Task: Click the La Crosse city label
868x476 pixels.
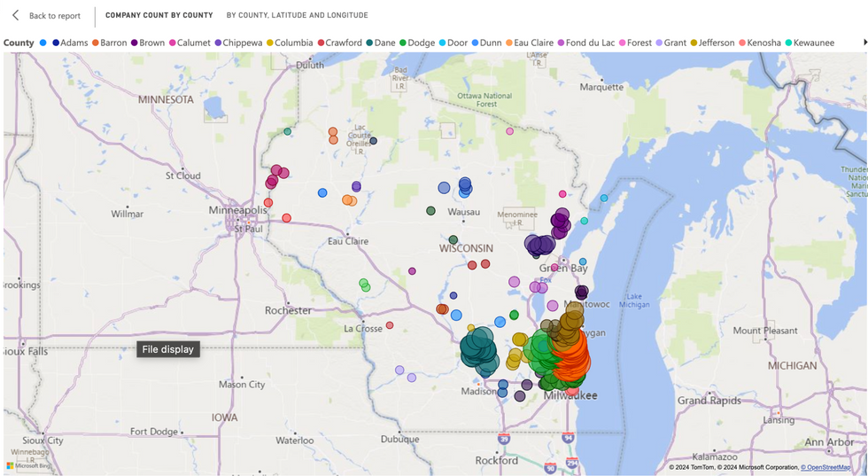Action: 363,329
